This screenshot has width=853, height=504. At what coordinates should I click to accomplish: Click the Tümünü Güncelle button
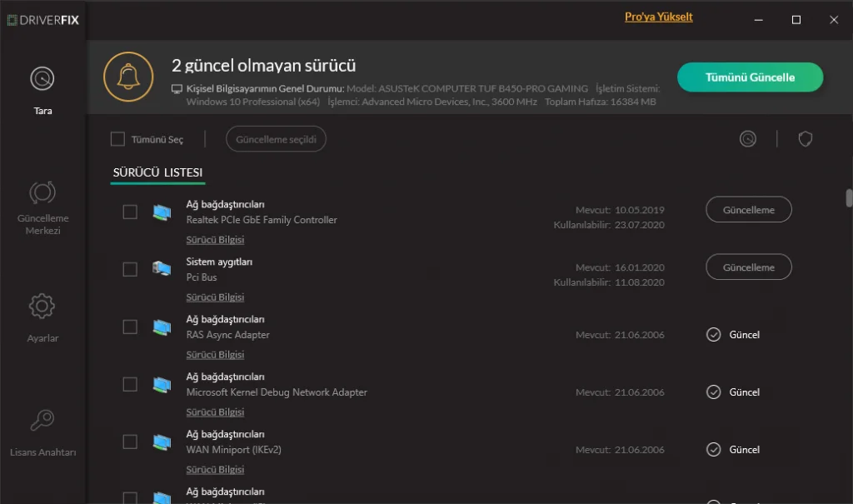[x=750, y=77]
